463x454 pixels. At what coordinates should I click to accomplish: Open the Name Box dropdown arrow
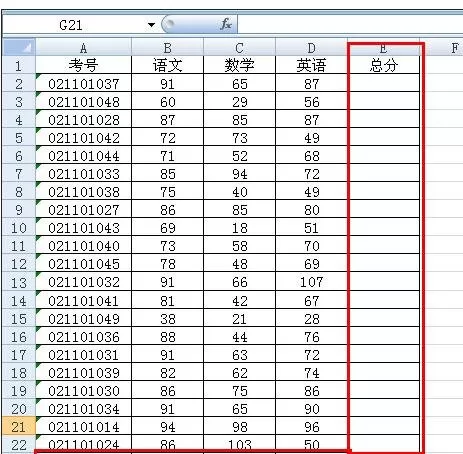pos(151,25)
